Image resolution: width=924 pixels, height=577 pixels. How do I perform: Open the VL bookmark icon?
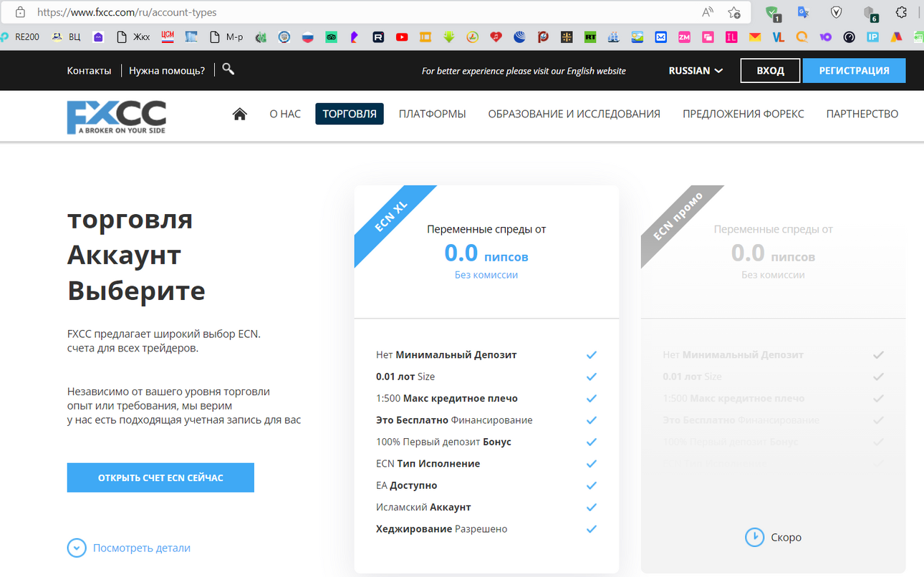pyautogui.click(x=779, y=37)
